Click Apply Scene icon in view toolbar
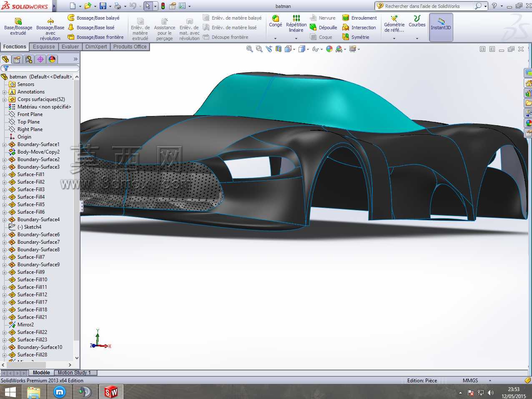The height and width of the screenshot is (399, 532). [x=339, y=49]
